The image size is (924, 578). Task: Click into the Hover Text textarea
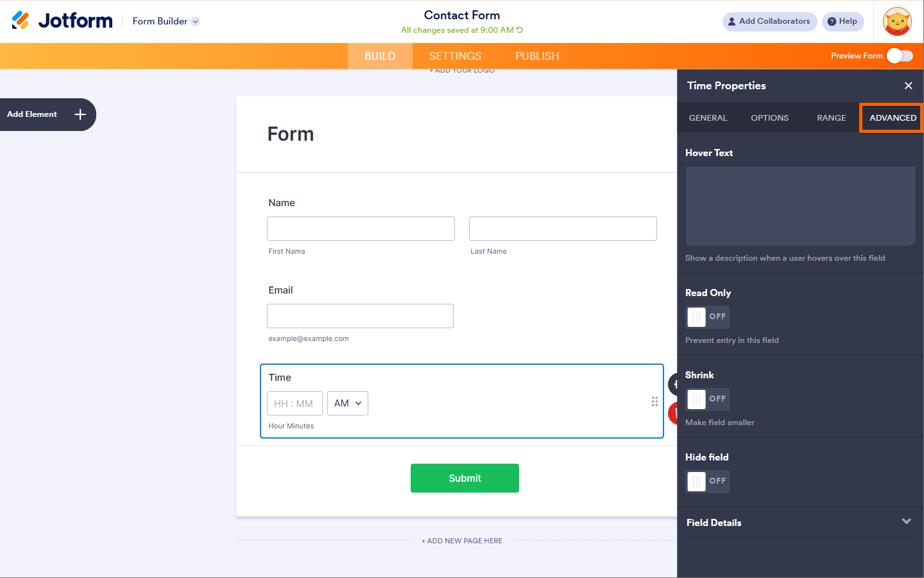click(800, 206)
